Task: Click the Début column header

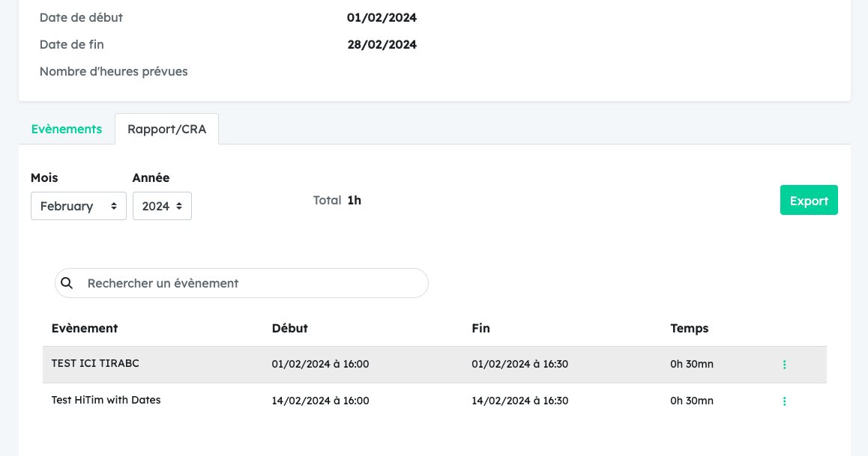Action: (289, 328)
